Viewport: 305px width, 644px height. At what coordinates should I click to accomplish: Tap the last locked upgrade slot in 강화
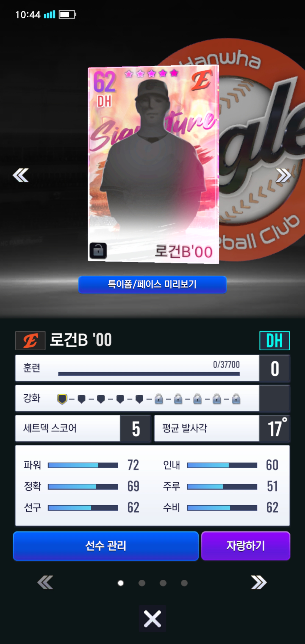coord(236,399)
